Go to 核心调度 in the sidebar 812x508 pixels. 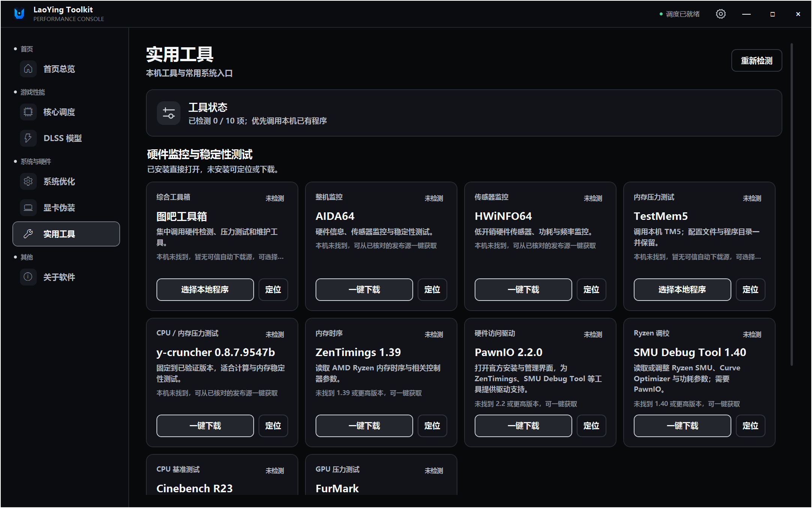coord(66,112)
